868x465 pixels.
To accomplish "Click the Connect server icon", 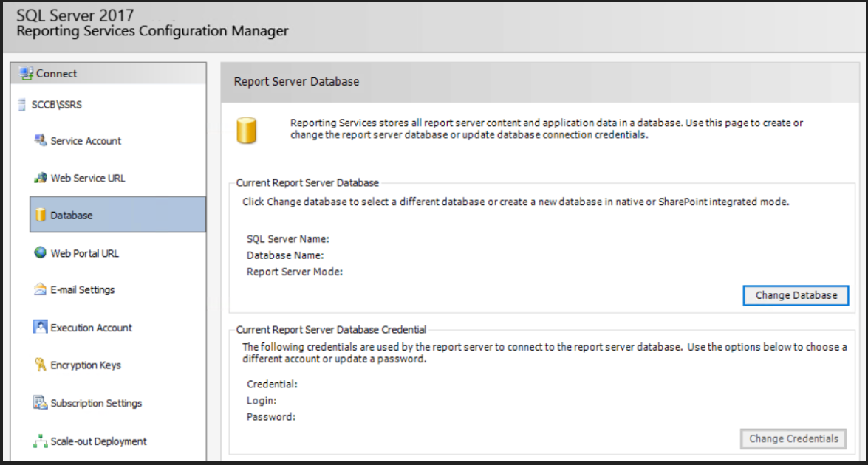I will click(x=27, y=74).
